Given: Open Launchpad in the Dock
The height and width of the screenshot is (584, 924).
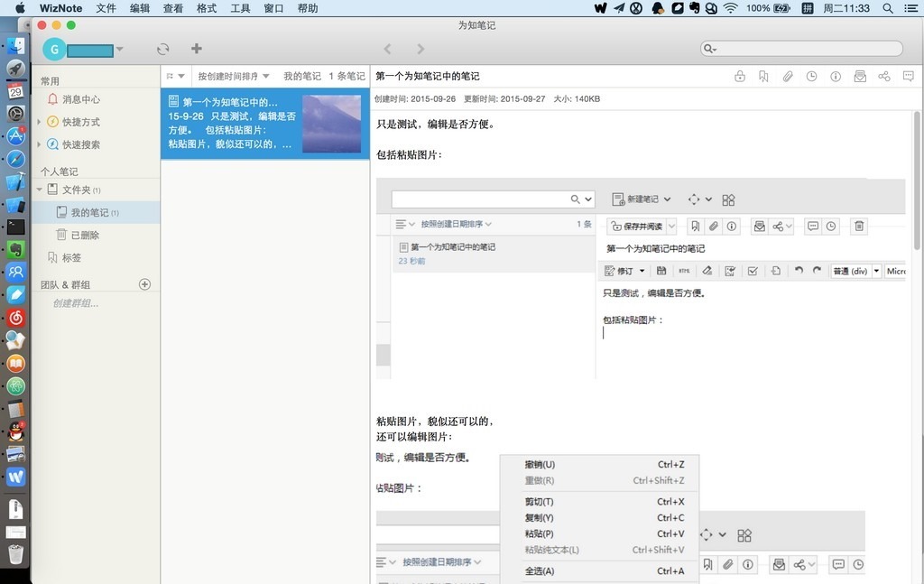Looking at the screenshot, I should click(x=16, y=69).
